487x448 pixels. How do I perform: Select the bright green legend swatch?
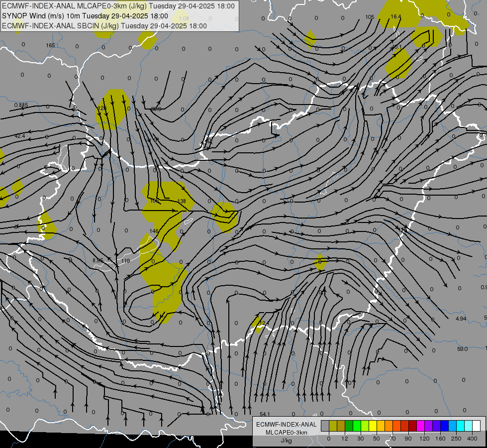[357, 426]
